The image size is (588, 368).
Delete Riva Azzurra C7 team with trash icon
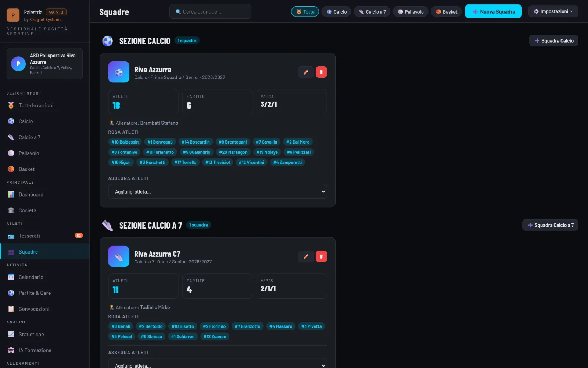tap(321, 256)
